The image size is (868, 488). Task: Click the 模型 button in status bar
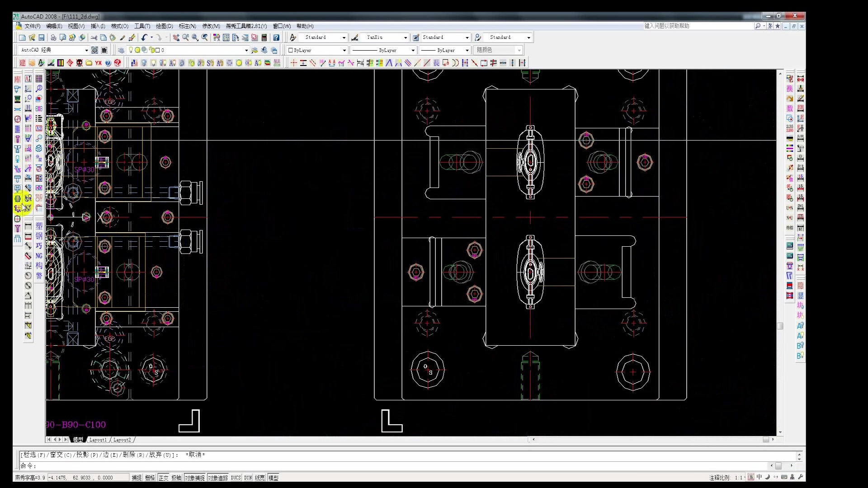(x=274, y=478)
